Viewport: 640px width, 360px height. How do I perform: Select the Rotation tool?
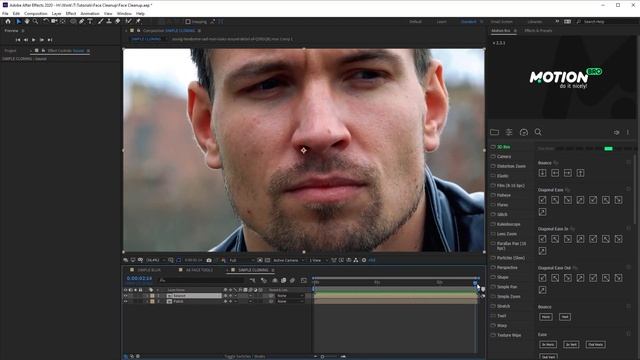pyautogui.click(x=46, y=21)
